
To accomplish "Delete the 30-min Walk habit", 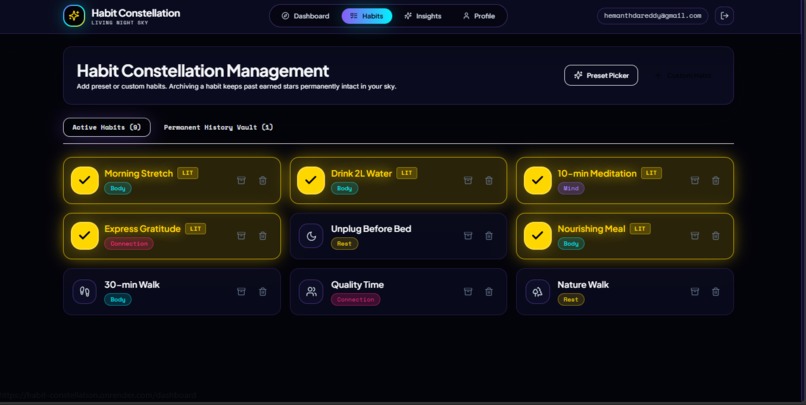I will [x=263, y=291].
